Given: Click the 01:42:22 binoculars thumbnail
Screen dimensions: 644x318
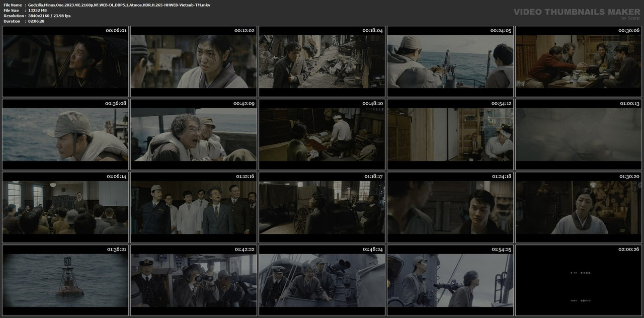Looking at the screenshot, I should pyautogui.click(x=193, y=280).
